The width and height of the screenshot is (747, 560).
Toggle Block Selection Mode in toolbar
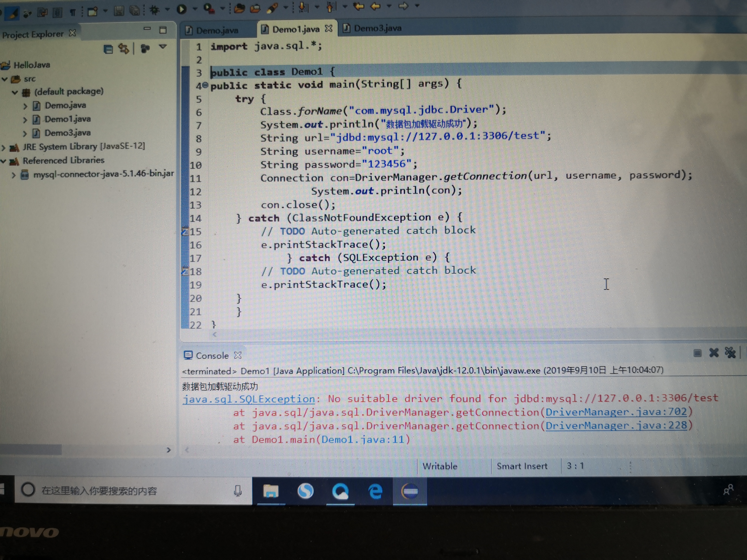[57, 13]
